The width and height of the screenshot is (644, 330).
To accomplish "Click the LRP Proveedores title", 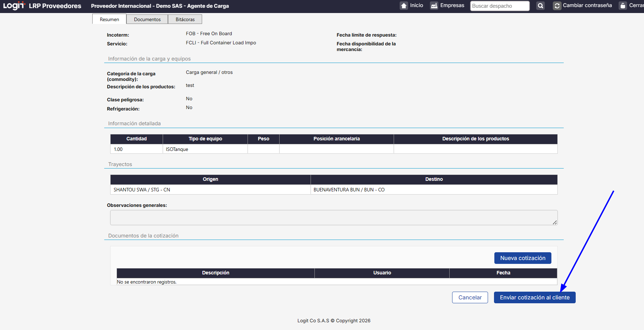I will point(55,6).
